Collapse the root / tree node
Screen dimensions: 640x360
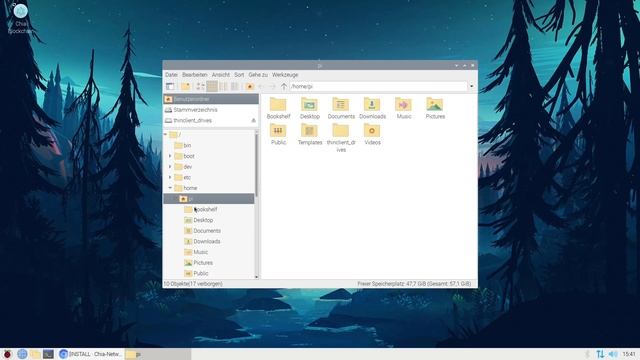pyautogui.click(x=166, y=134)
